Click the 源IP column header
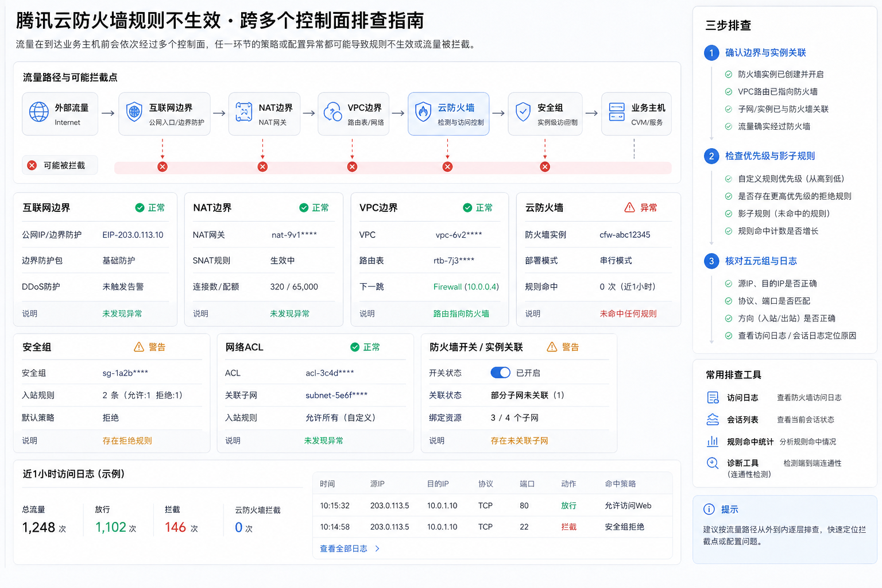The image size is (882, 588). click(377, 484)
